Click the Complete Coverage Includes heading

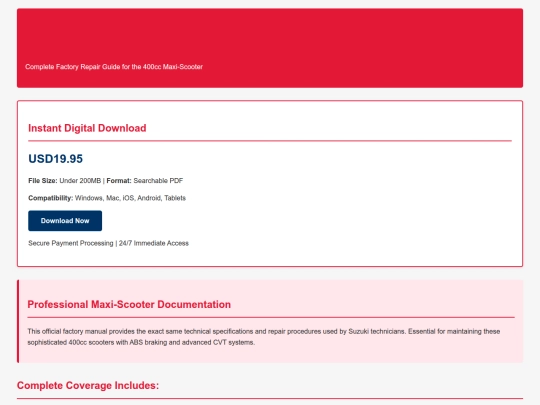click(x=88, y=385)
